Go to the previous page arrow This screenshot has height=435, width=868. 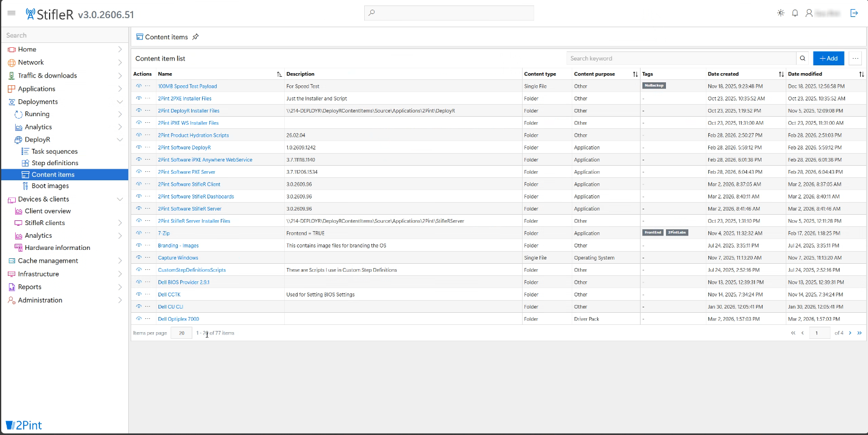tap(803, 333)
